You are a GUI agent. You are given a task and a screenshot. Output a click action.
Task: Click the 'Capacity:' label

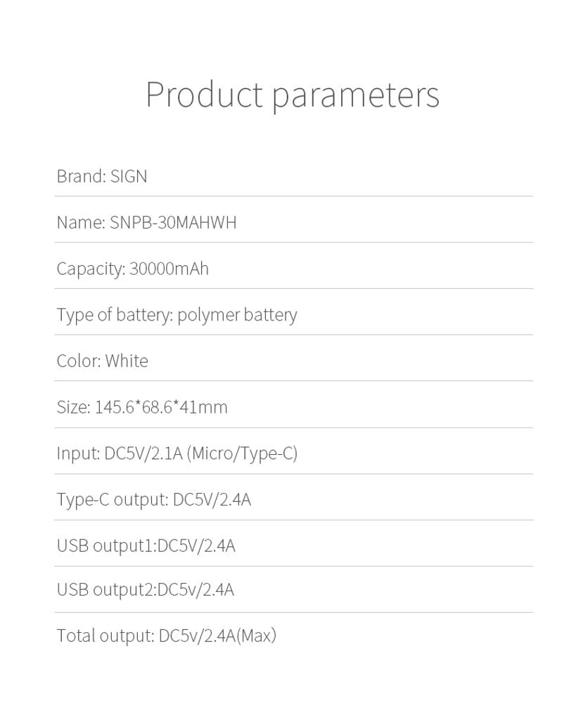click(x=91, y=269)
